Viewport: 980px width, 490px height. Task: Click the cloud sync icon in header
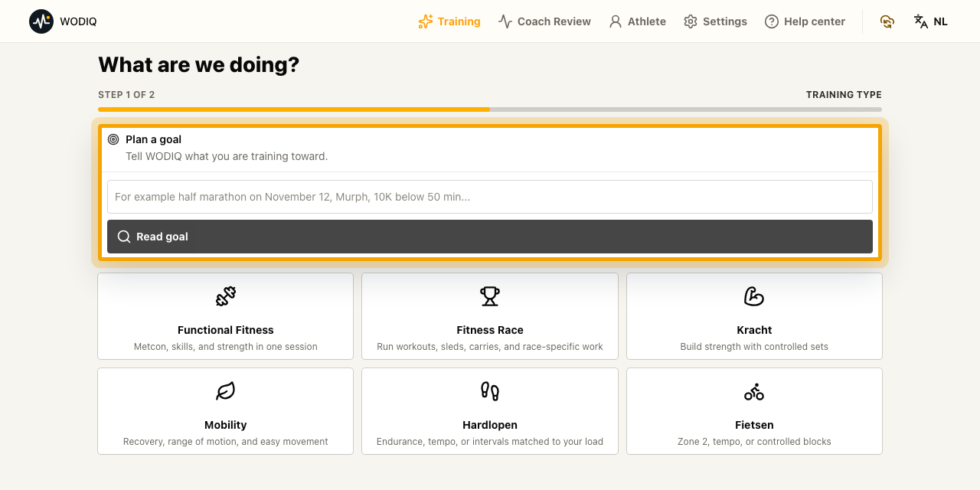[x=887, y=21]
